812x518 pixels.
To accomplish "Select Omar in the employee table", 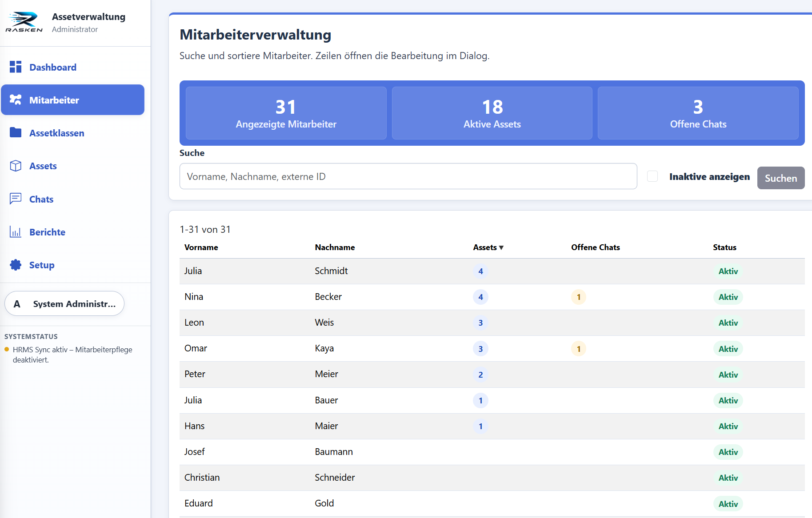I will (196, 348).
